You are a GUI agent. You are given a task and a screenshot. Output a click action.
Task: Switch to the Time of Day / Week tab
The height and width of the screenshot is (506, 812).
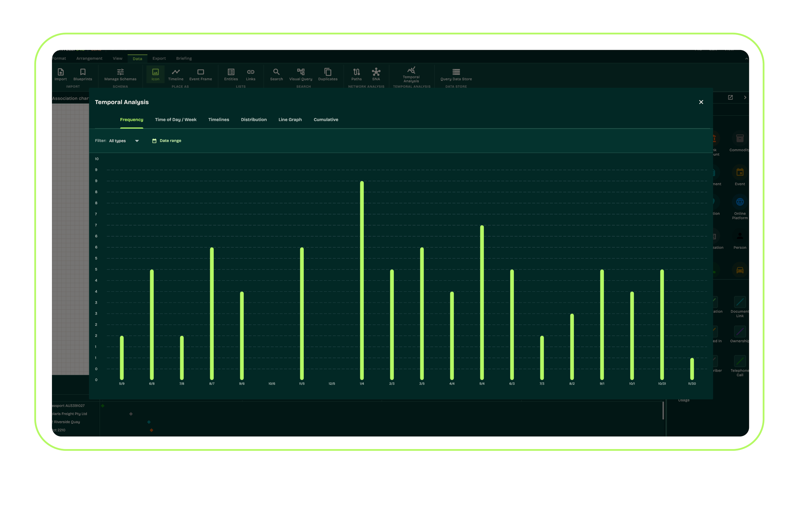click(x=176, y=120)
